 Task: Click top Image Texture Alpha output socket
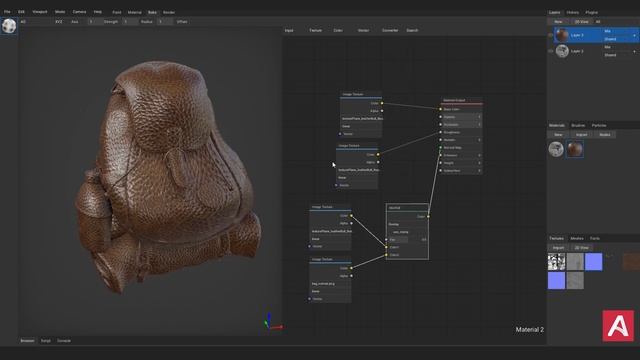pos(382,111)
